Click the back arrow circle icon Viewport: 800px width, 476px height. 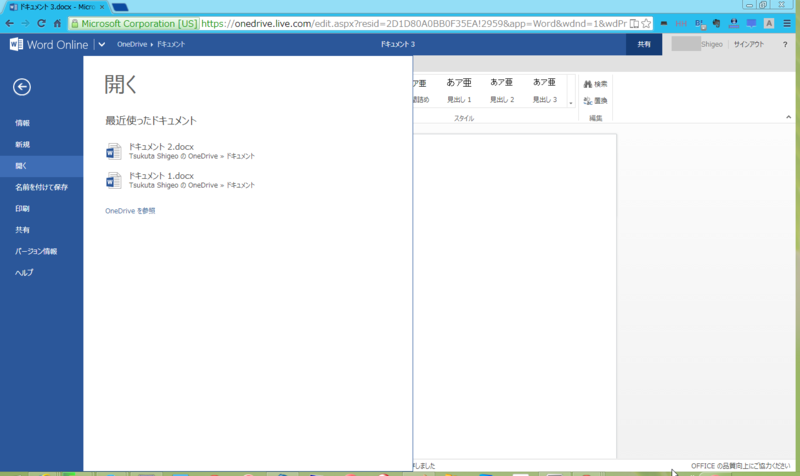22,87
